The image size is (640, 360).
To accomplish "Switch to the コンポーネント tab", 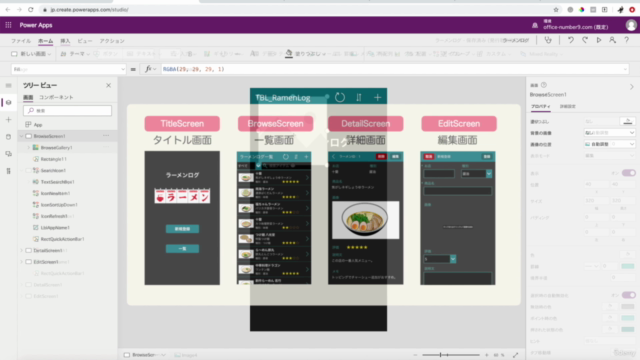I will [x=56, y=97].
